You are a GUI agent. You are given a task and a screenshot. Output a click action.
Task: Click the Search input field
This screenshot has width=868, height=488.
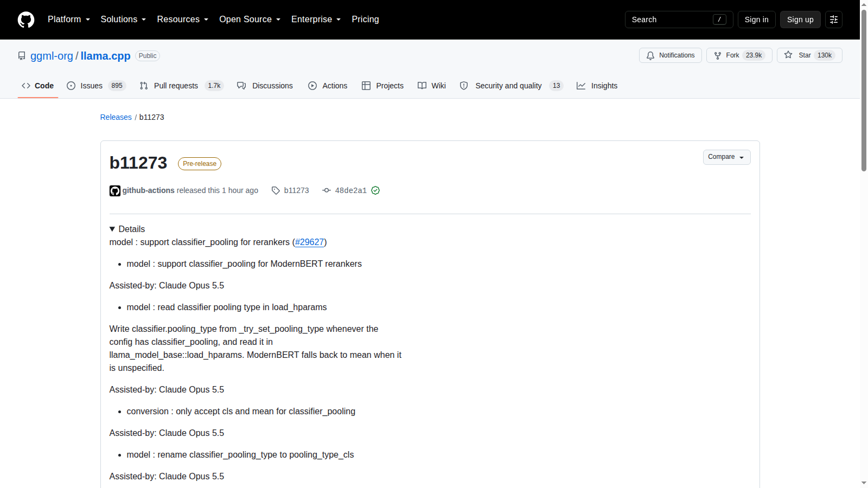point(679,20)
